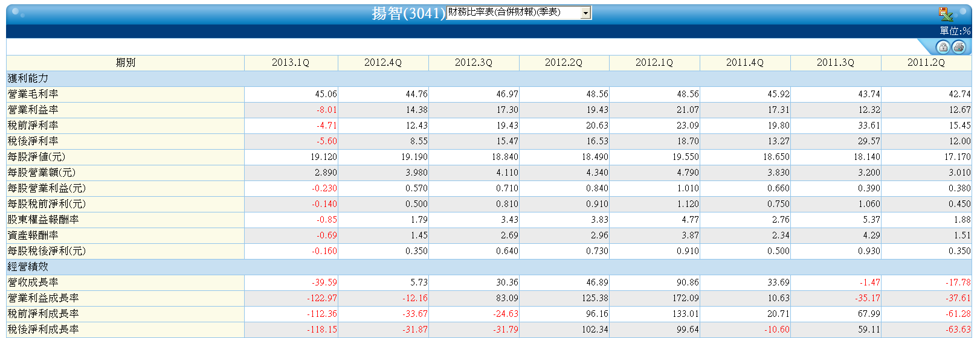This screenshot has width=980, height=338.
Task: Click the 獲利能力 section heading
Action: [28, 78]
